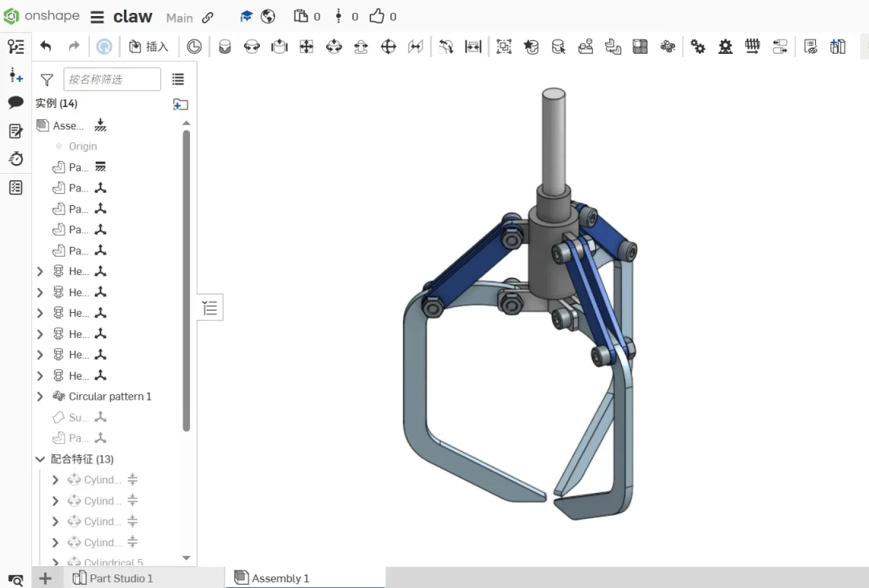Click the Replicate tool icon
This screenshot has width=869, height=588.
point(586,47)
